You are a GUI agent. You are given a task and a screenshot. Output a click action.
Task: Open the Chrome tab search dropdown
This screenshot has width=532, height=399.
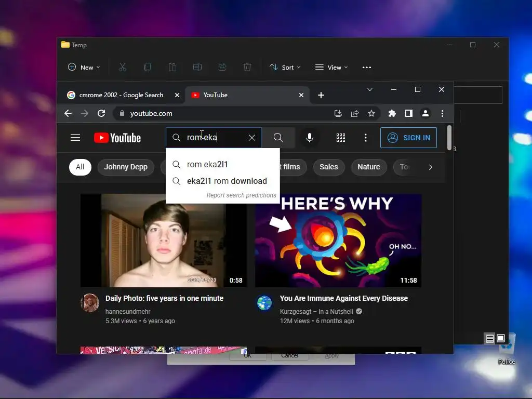coord(370,89)
